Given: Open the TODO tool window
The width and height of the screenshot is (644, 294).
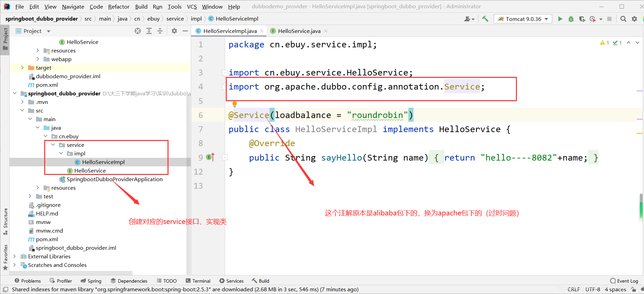Looking at the screenshot, I should point(167,281).
